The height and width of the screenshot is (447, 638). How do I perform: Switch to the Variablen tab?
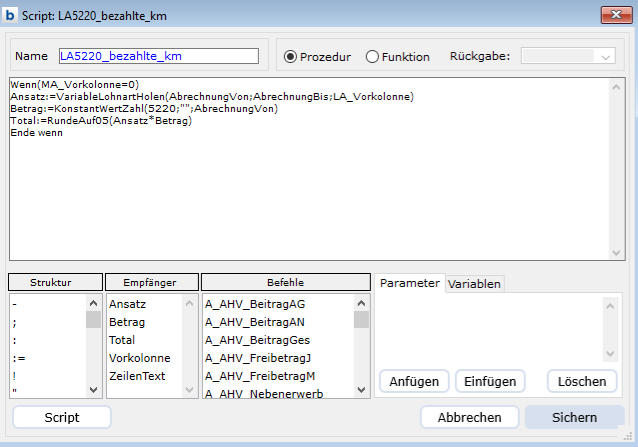(x=475, y=284)
